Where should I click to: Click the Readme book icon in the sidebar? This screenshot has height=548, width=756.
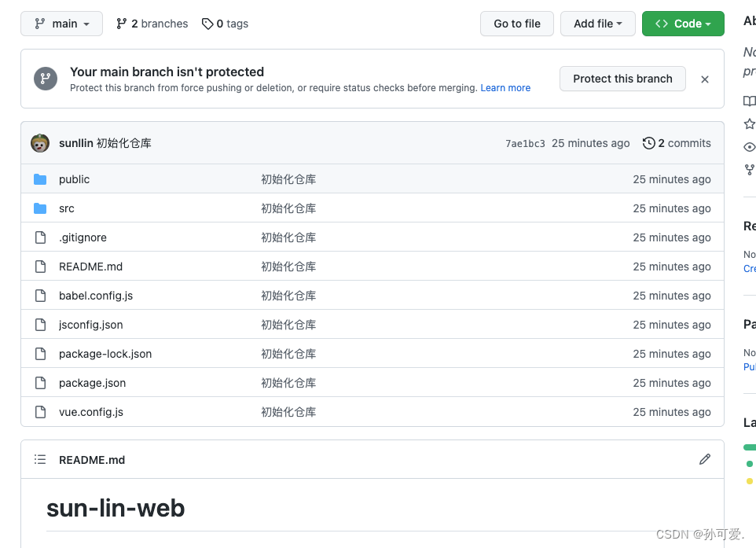tap(749, 101)
